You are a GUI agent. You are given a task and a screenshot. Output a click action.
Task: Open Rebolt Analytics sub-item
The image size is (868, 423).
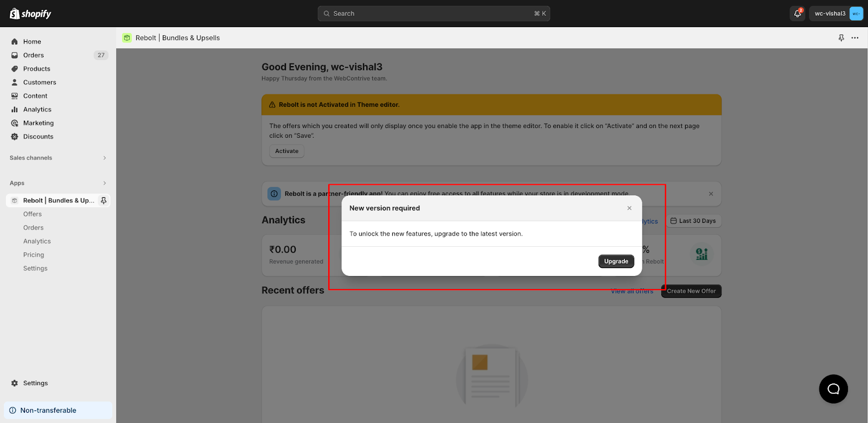coord(37,241)
